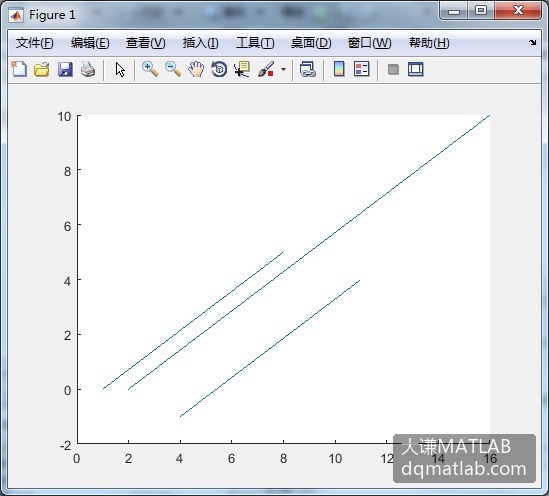Select the Brush data tool

[x=266, y=69]
